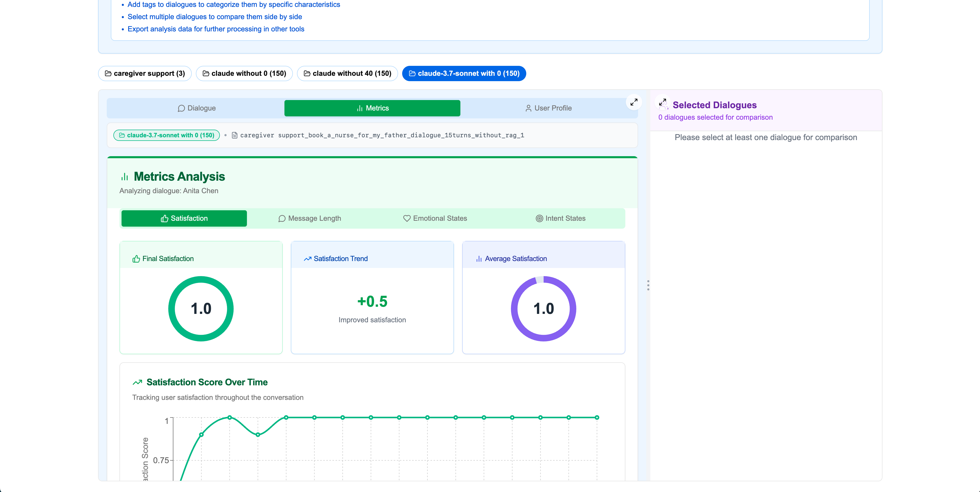This screenshot has height=492, width=980.
Task: Click the claude-3.7-sonnet with 0 breadcrumb tag
Action: pyautogui.click(x=167, y=135)
